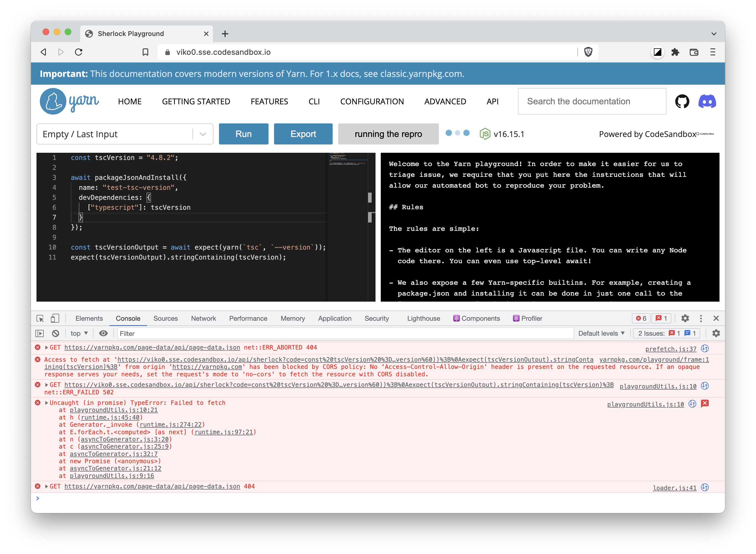Click the green Node.js version icon
The width and height of the screenshot is (756, 554).
[485, 134]
